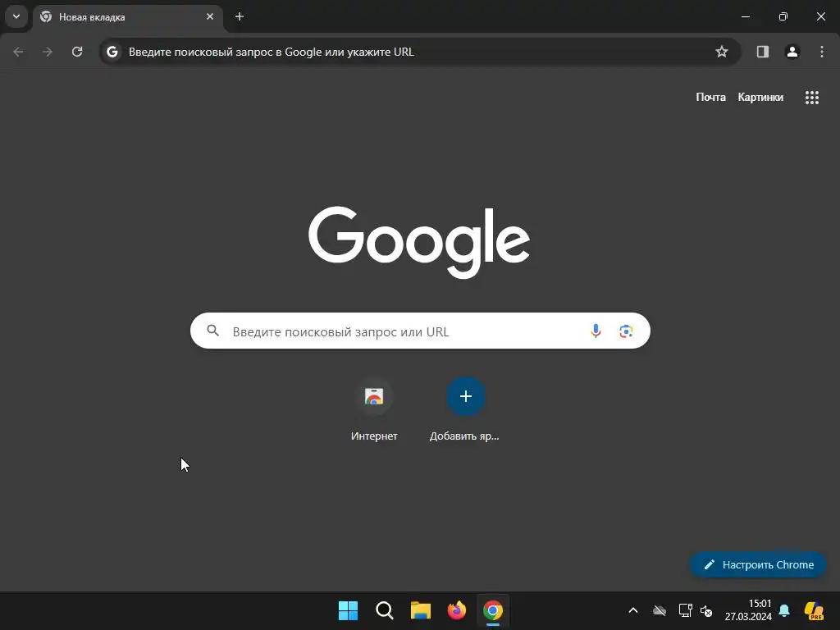This screenshot has width=840, height=630.
Task: Bookmark this page with the star icon
Action: click(722, 52)
